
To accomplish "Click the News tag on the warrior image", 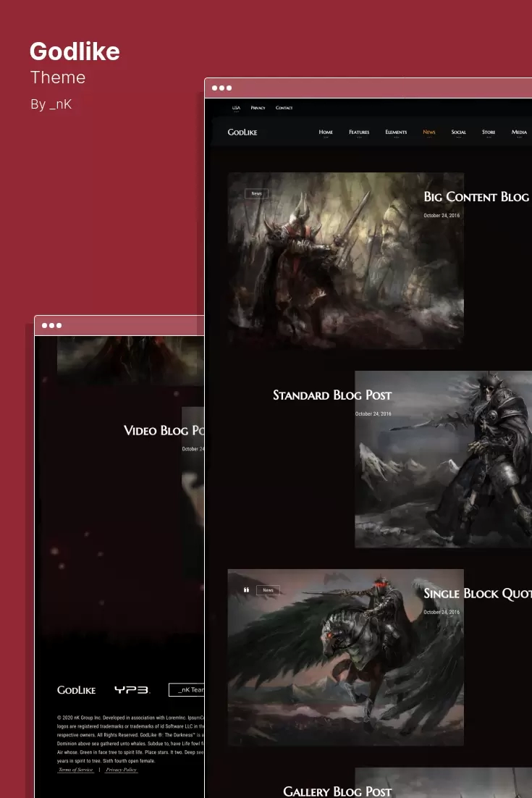I will point(256,193).
